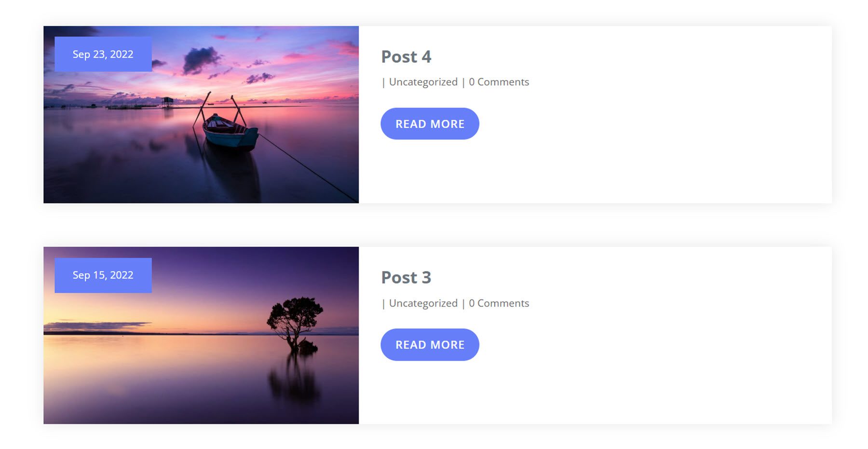This screenshot has width=868, height=449.
Task: Select the meta line below the Post 3 heading
Action: point(455,303)
